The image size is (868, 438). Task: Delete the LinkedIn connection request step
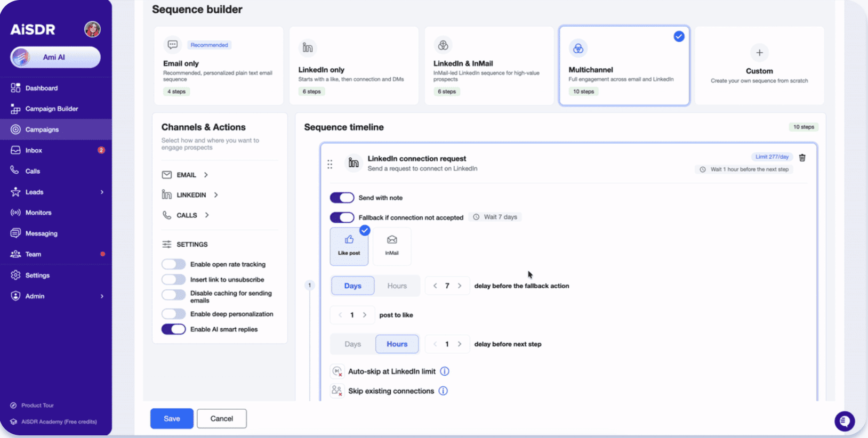click(802, 157)
